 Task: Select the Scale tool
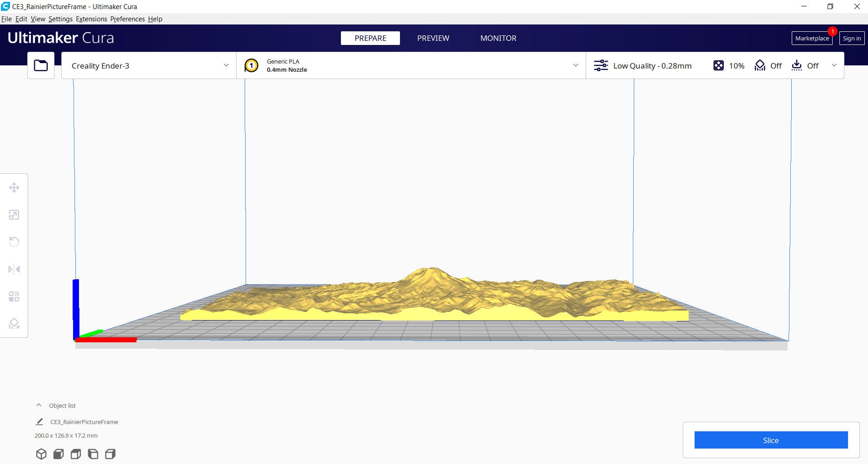point(14,215)
